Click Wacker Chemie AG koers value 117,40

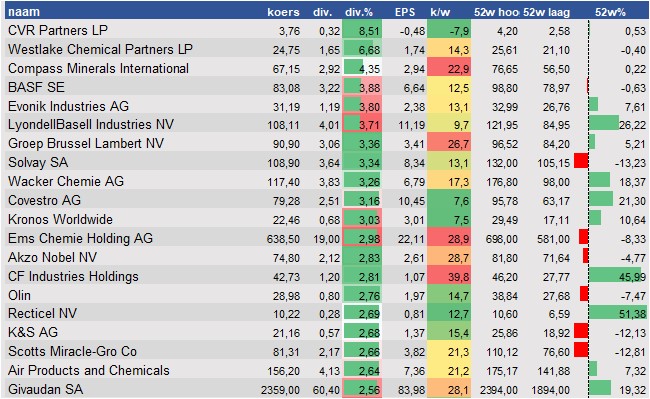click(x=284, y=182)
